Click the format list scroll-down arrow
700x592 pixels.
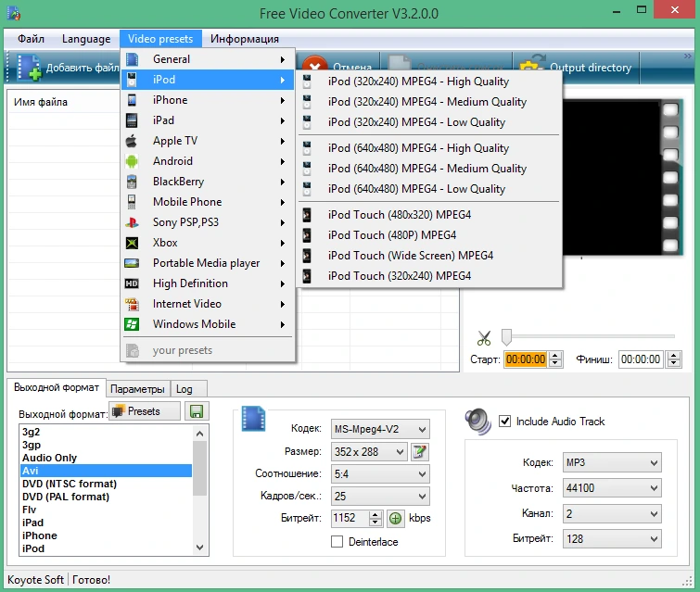(x=199, y=548)
